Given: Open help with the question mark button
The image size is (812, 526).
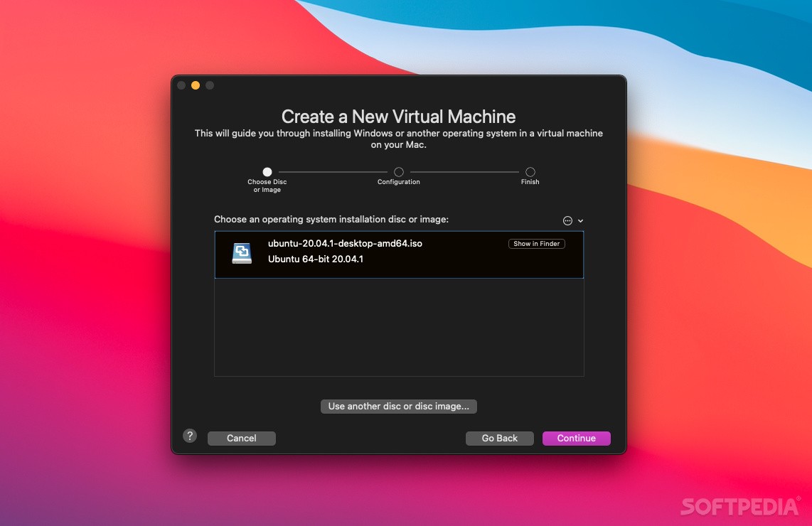Looking at the screenshot, I should 190,436.
